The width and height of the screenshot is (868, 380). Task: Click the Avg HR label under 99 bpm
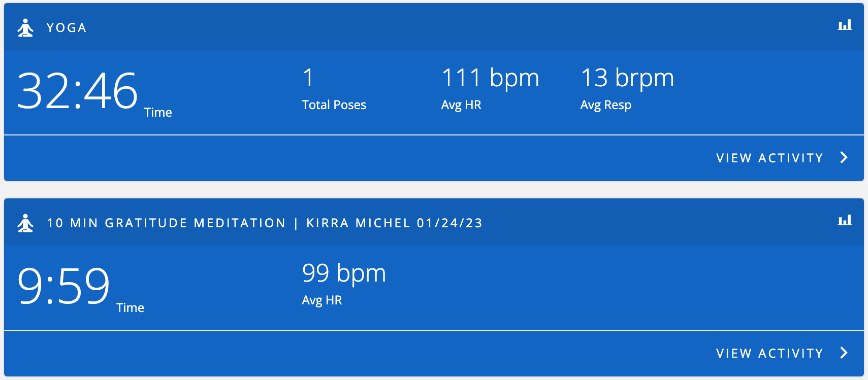click(322, 300)
